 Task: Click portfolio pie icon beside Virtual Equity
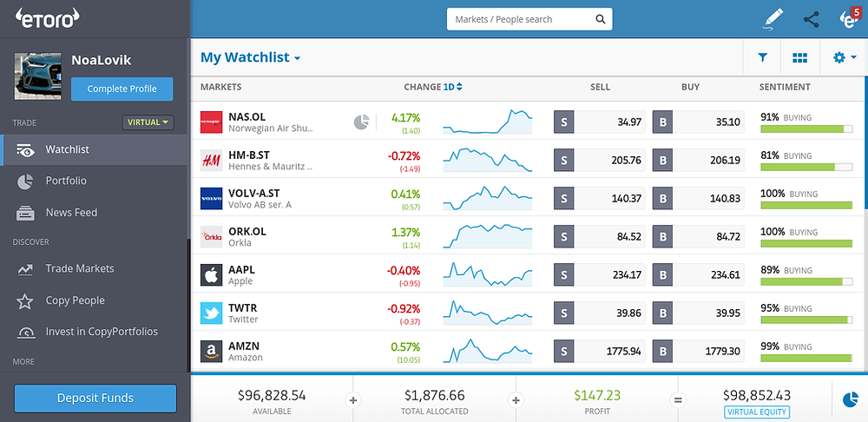pos(851,399)
